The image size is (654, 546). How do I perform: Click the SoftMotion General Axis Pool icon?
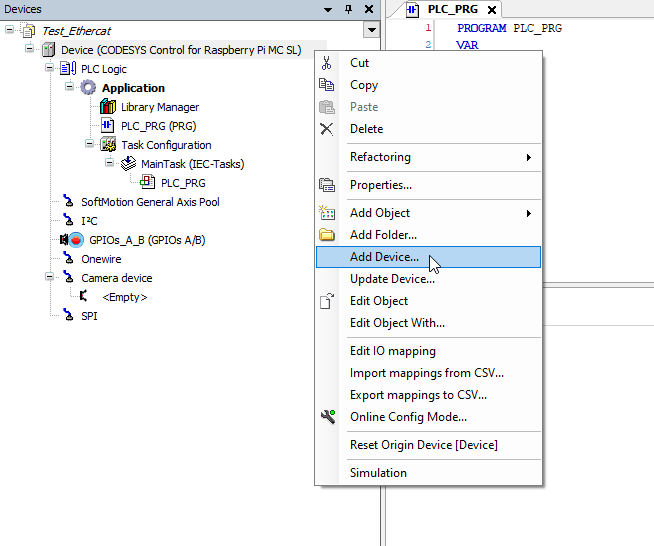pyautogui.click(x=68, y=201)
